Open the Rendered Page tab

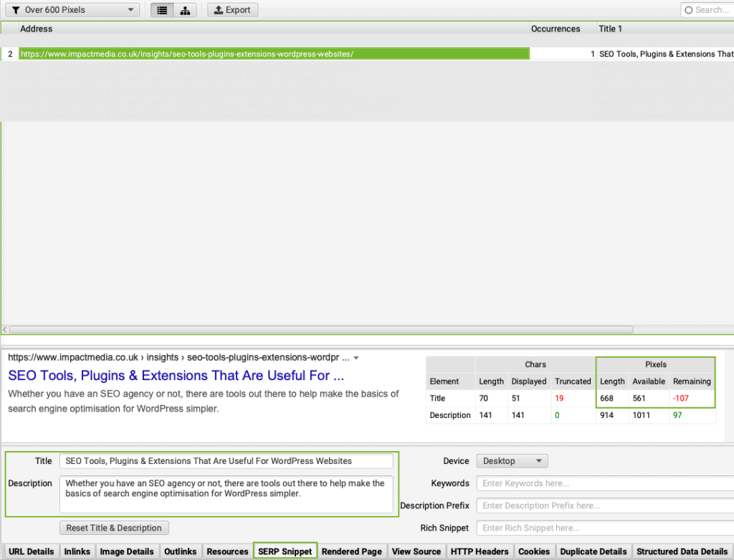pos(351,551)
